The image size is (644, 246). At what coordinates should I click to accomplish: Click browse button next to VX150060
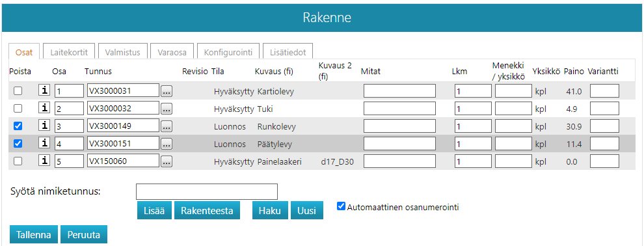click(x=167, y=162)
